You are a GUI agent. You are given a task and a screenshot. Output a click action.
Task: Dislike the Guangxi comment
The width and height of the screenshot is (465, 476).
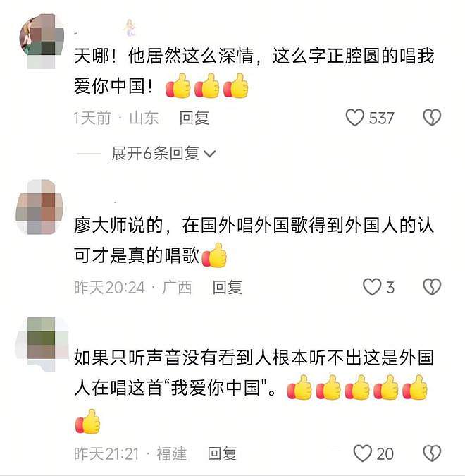(432, 287)
